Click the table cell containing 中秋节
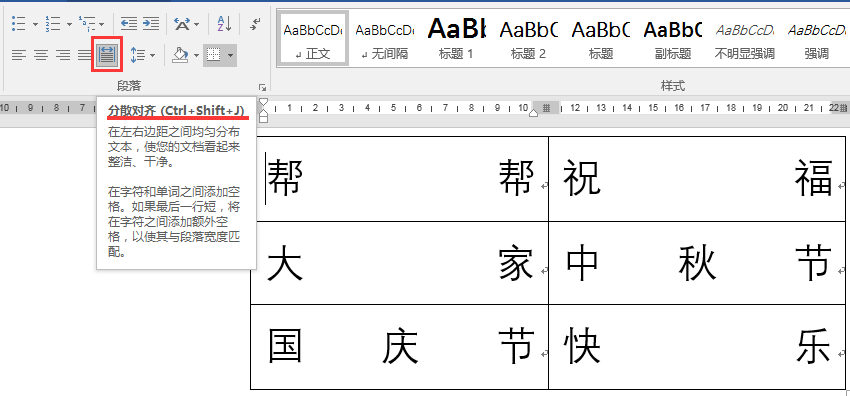This screenshot has width=850, height=396. [x=697, y=263]
